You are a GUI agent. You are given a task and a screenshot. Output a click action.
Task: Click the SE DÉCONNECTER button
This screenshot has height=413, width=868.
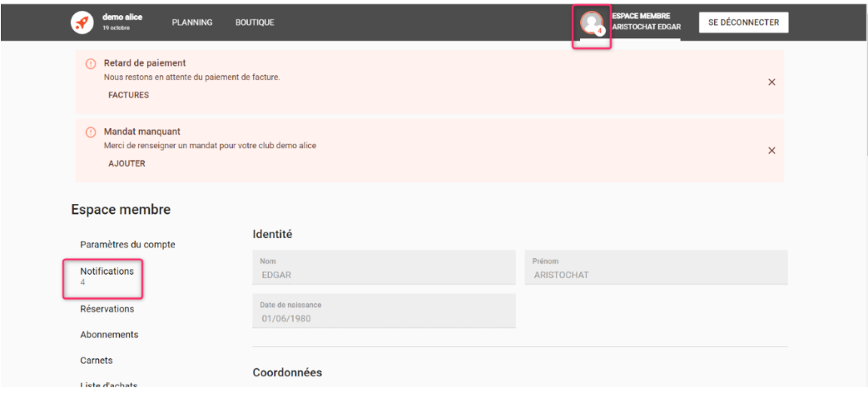tap(743, 22)
